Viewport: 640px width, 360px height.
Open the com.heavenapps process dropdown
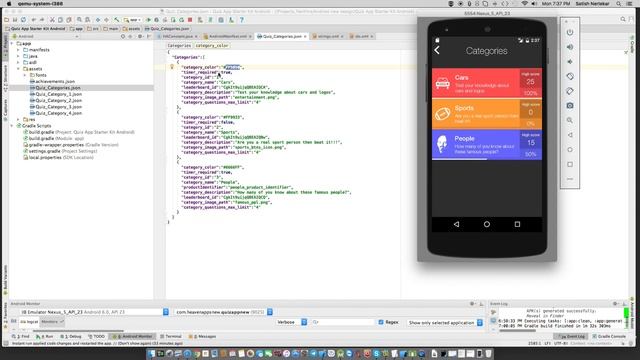pos(224,312)
